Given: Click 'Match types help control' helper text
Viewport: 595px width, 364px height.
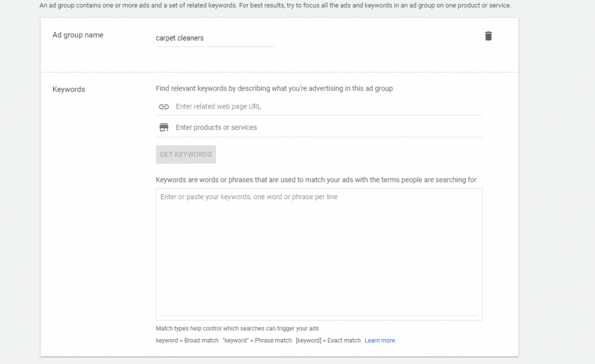Looking at the screenshot, I should (x=237, y=329).
